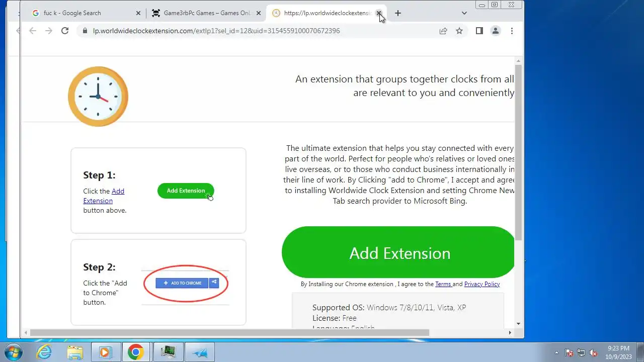
Task: Go forward to next page
Action: pos(49,31)
